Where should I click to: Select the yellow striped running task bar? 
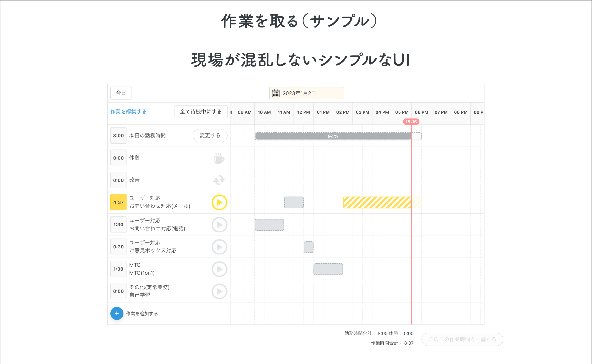click(x=377, y=202)
